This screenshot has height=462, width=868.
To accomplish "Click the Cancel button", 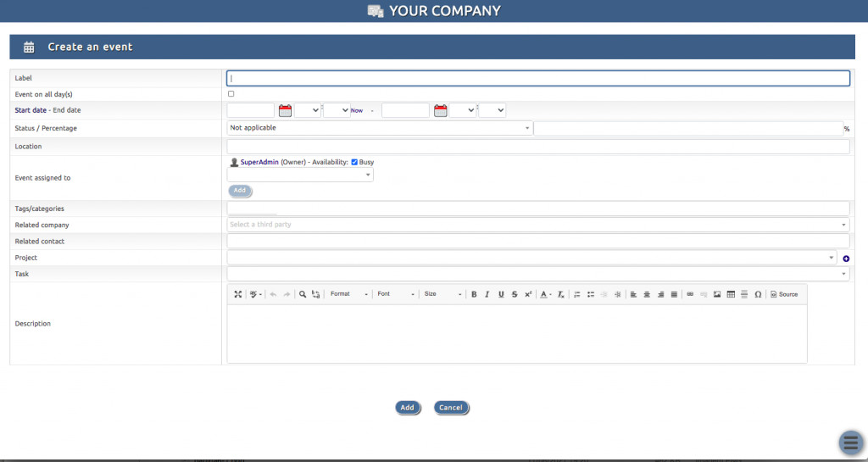I will tap(451, 408).
